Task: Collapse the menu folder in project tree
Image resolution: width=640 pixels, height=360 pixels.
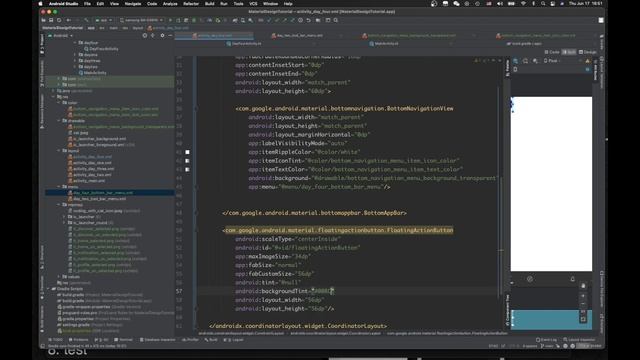Action: pos(59,187)
